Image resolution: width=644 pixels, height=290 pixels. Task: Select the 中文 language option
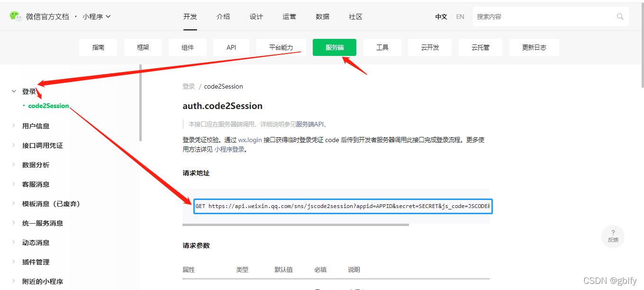coord(441,17)
